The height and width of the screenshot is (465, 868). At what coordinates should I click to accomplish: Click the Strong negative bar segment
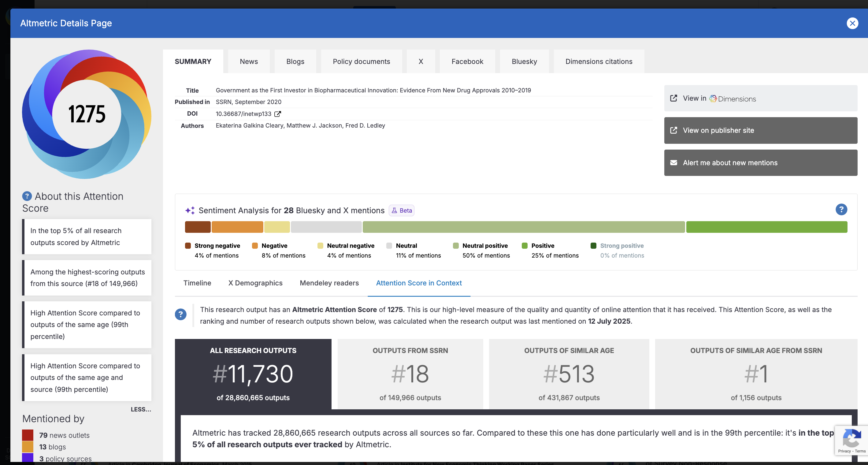coord(198,227)
